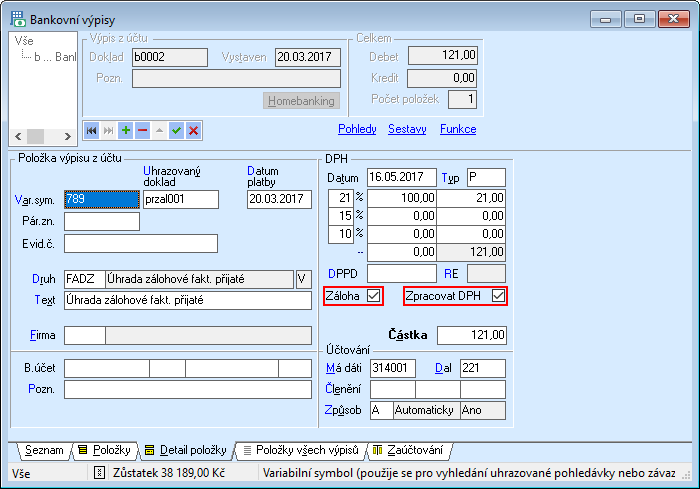
Task: Click the Var.sym. field with 789
Action: (102, 199)
